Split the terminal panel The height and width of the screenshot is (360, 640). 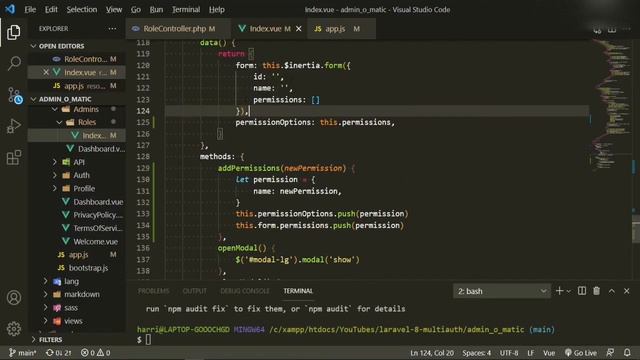tap(582, 291)
